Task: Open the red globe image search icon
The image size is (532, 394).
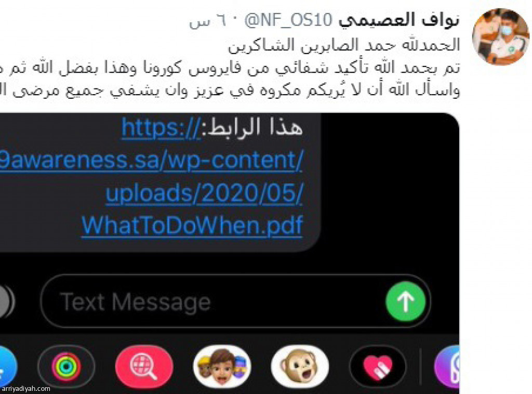Action: coord(144,366)
